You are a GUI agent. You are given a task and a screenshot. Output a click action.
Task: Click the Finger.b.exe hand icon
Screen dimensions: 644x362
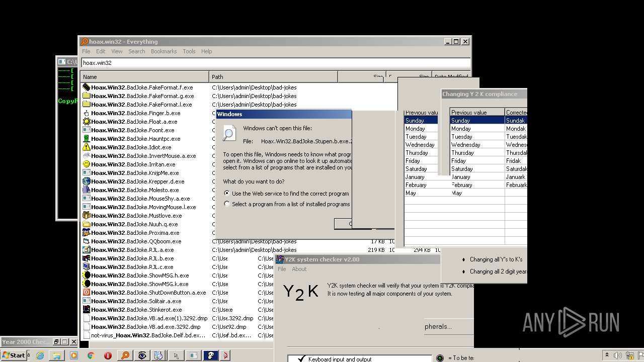(87, 113)
